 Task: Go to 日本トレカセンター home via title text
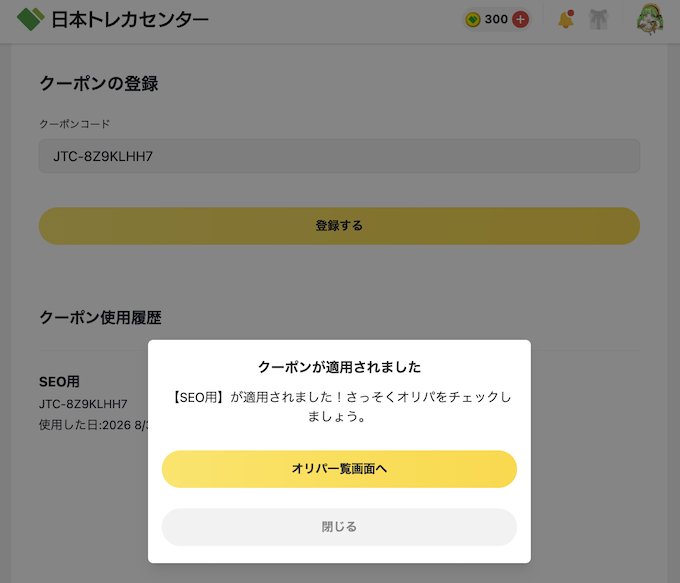tap(130, 20)
